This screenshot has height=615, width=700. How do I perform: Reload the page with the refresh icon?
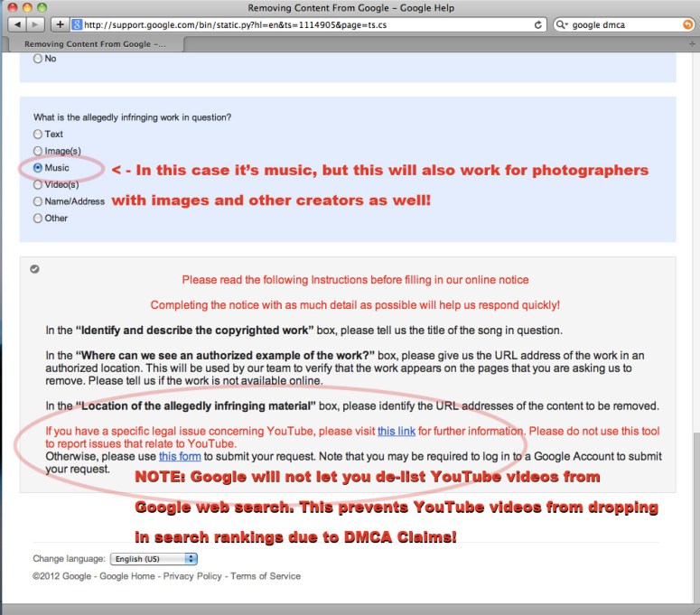coord(539,24)
